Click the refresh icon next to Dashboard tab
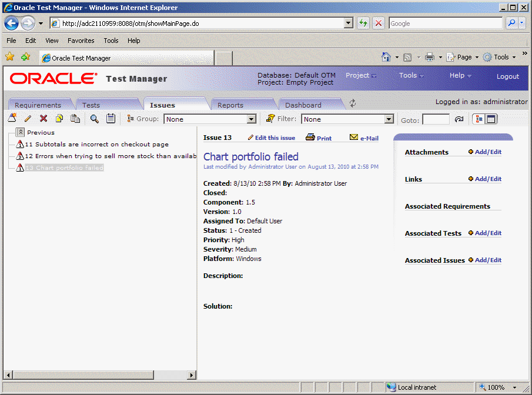Image resolution: width=532 pixels, height=395 pixels. tap(353, 103)
